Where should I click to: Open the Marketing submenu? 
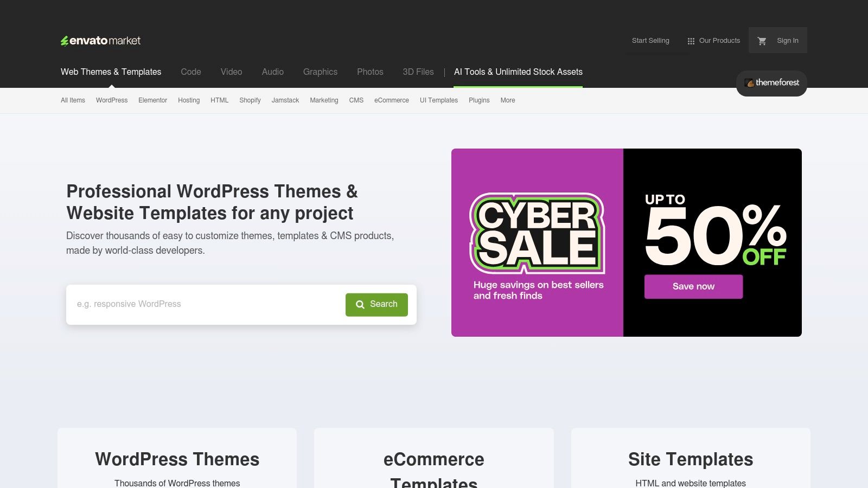click(x=324, y=100)
